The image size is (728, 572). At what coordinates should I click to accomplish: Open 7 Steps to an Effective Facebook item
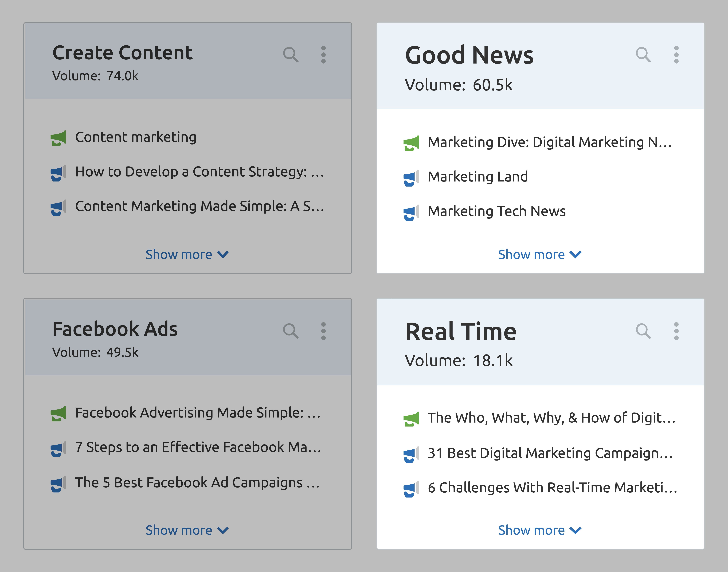tap(198, 447)
